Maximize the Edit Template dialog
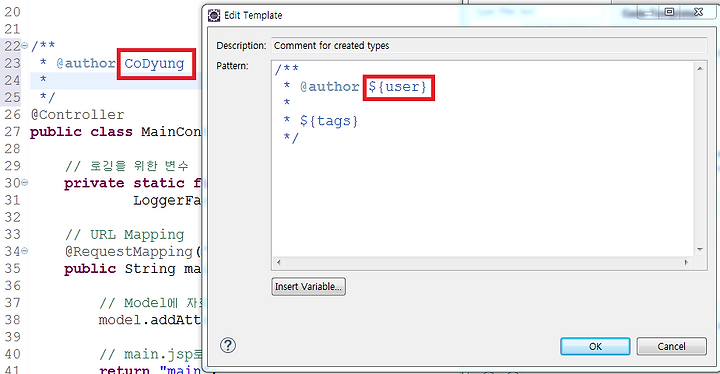Screen dimensions: 720x374 (669, 12)
